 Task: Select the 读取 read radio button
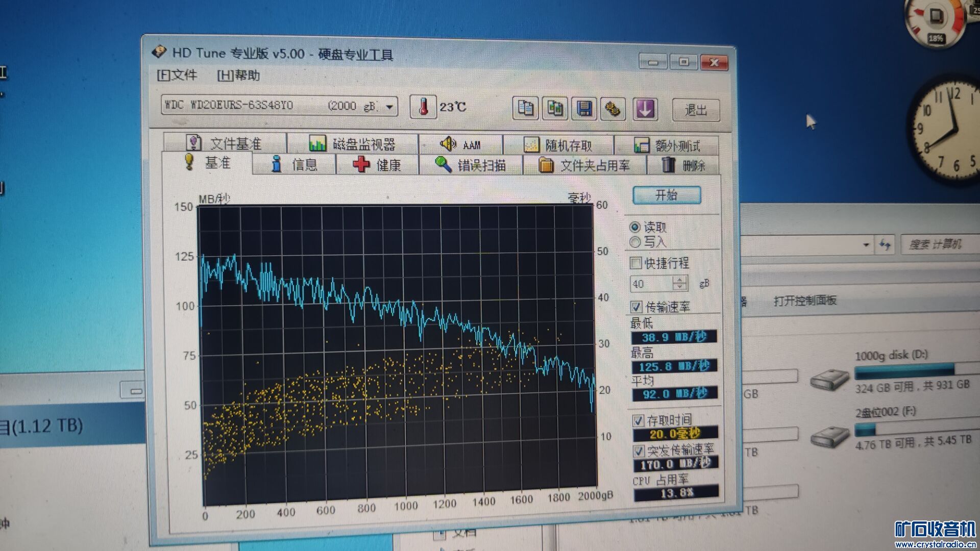pos(635,227)
